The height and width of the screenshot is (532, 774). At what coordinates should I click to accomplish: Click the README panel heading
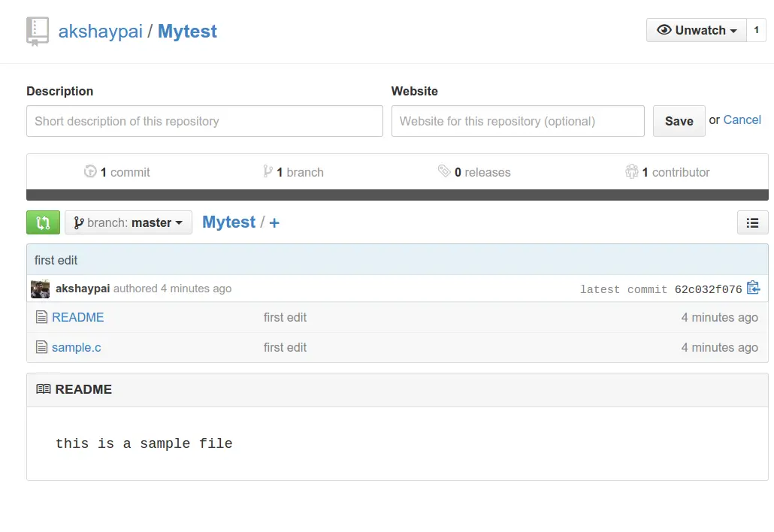pyautogui.click(x=83, y=389)
